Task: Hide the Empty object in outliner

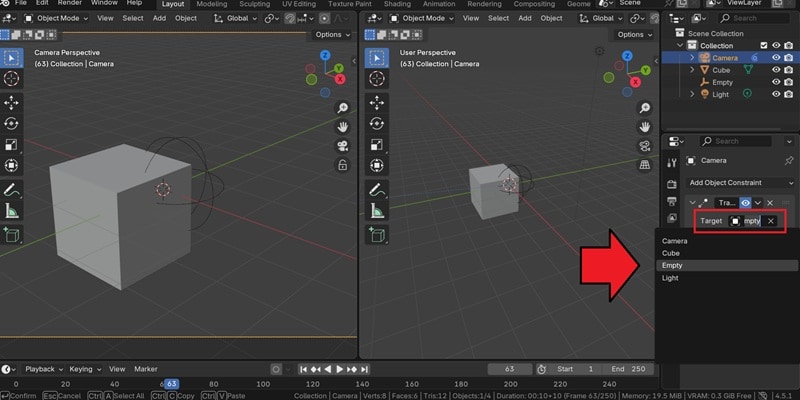Action: pyautogui.click(x=777, y=82)
